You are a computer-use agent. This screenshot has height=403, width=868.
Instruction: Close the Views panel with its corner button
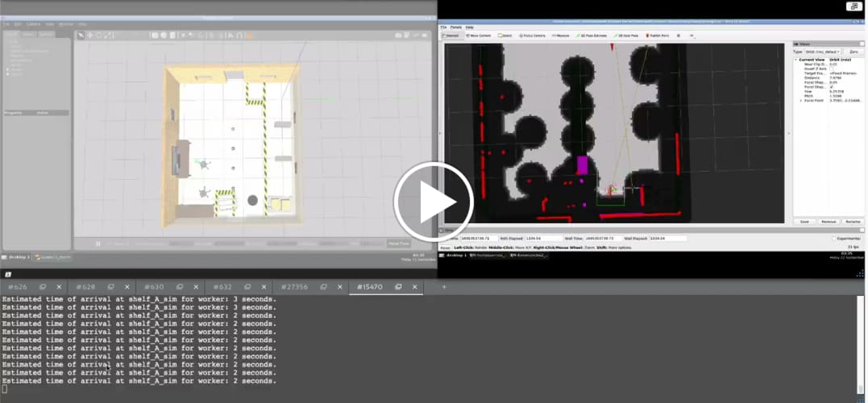(x=862, y=44)
